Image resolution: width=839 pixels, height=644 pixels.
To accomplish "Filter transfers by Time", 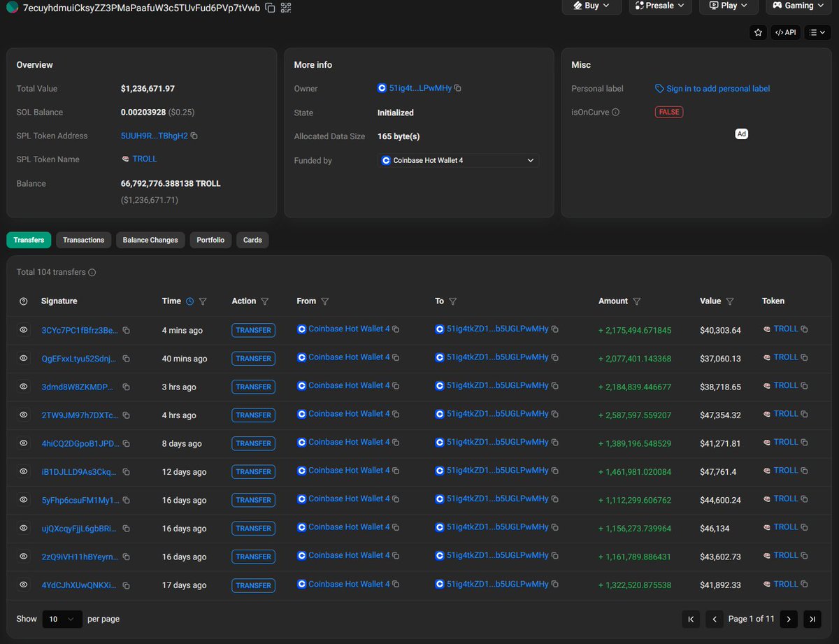I will [x=203, y=301].
